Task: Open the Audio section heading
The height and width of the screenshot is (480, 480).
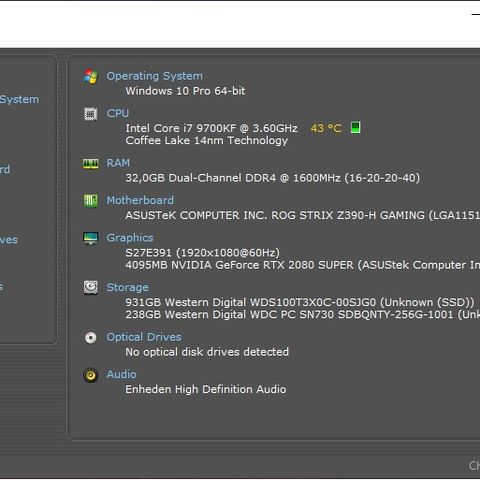Action: (x=121, y=374)
